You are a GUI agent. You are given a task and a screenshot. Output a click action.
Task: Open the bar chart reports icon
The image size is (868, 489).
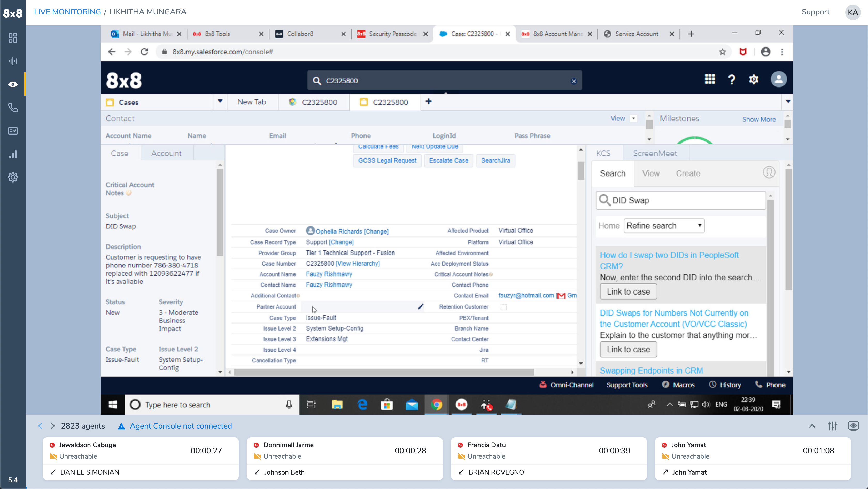(13, 154)
